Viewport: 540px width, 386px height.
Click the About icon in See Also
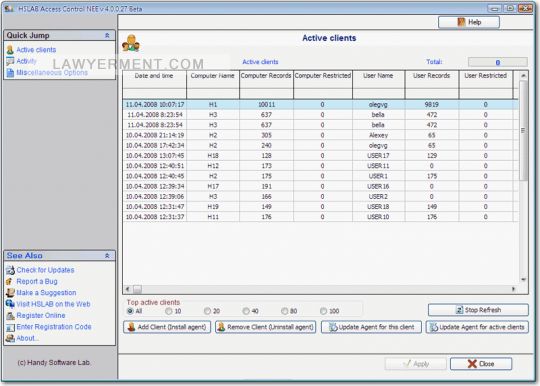(10, 338)
